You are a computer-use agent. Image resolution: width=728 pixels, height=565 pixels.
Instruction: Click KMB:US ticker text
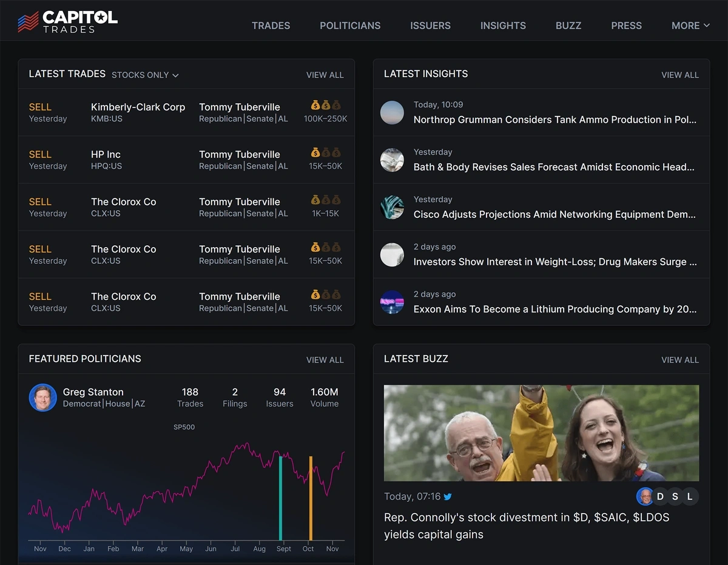[107, 119]
